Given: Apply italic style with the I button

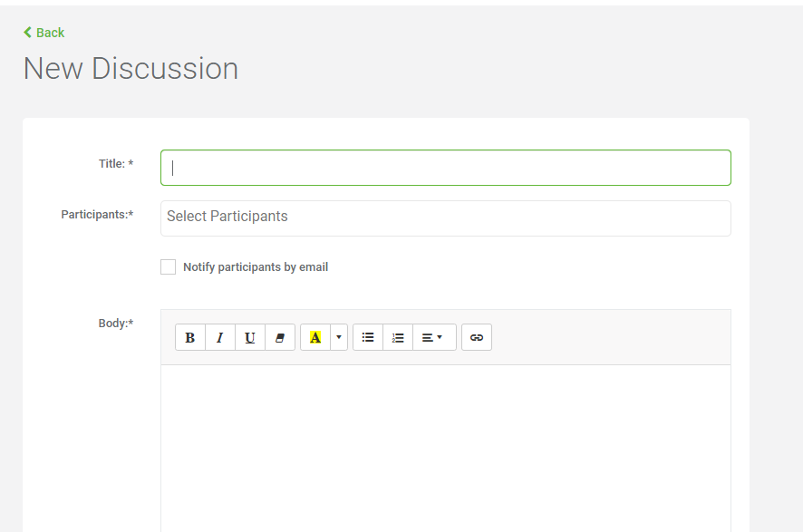Looking at the screenshot, I should (x=220, y=337).
